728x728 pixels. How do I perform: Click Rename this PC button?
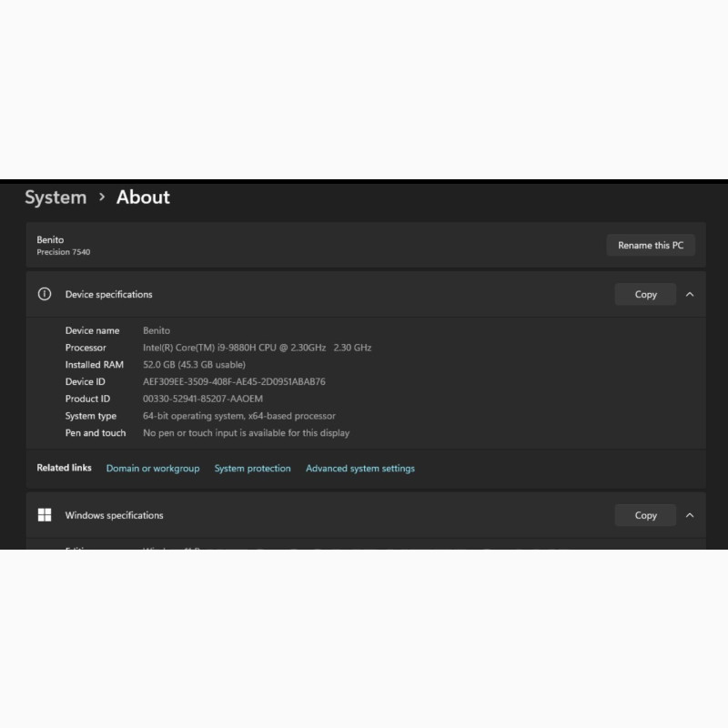point(651,245)
